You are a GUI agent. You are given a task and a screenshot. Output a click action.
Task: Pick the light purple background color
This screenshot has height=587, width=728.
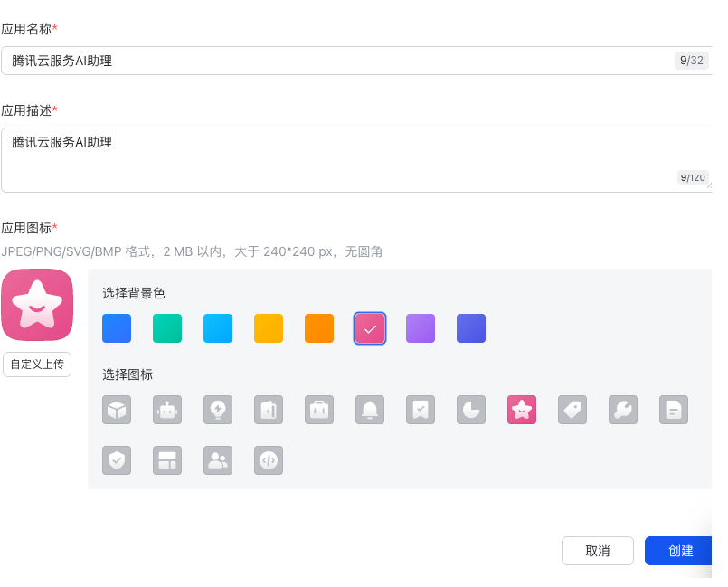pyautogui.click(x=421, y=328)
